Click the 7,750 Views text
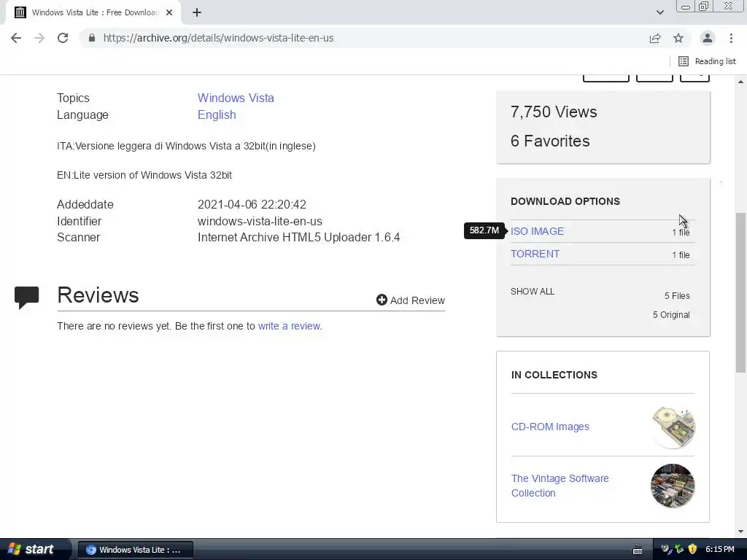The height and width of the screenshot is (560, 747). tap(554, 112)
